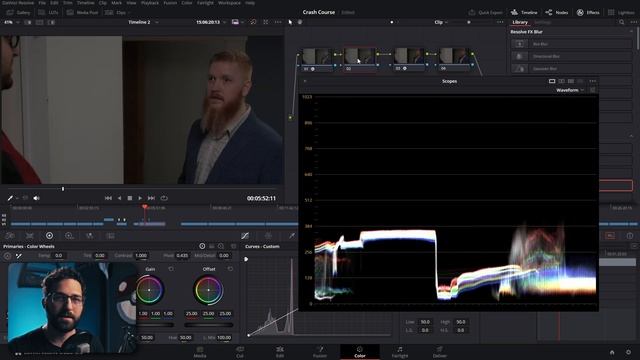Adjust the Offset master wheel slider

click(x=209, y=325)
